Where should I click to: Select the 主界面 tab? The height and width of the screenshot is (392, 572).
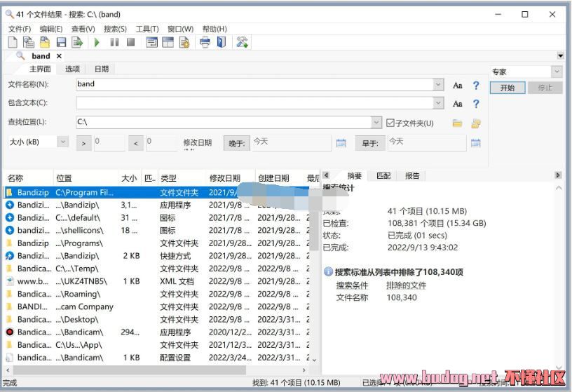click(x=40, y=69)
